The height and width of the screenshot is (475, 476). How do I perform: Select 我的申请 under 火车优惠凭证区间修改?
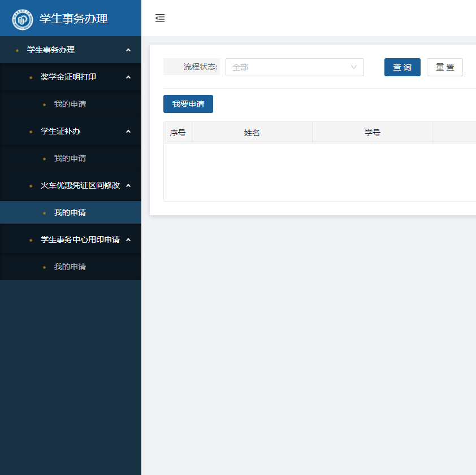(x=70, y=212)
